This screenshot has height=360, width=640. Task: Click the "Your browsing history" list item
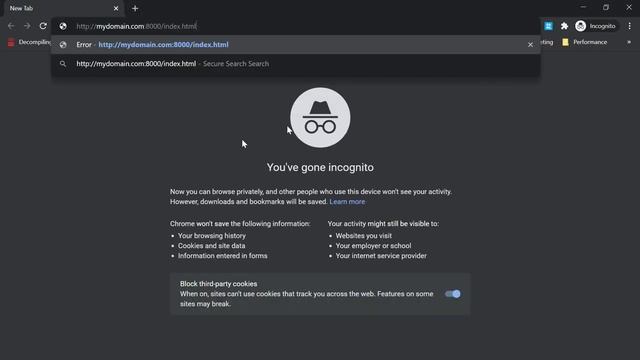coord(212,236)
